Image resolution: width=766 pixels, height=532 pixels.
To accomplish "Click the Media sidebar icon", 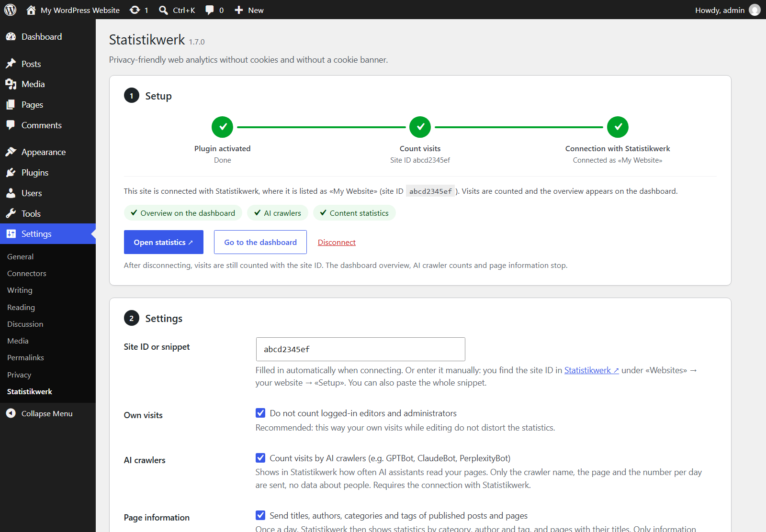I will pos(11,84).
